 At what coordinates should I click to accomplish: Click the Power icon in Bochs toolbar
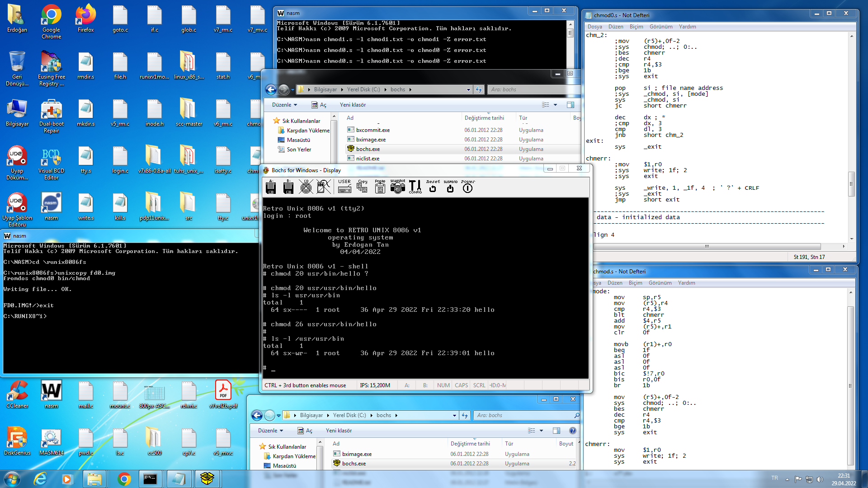pyautogui.click(x=468, y=187)
